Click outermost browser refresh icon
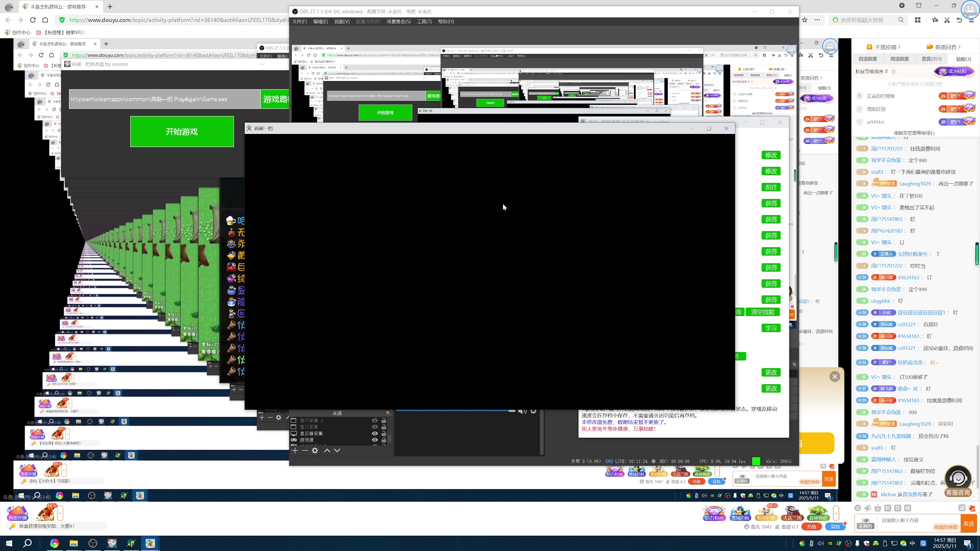Screen dimensions: 980x551 click(33, 20)
